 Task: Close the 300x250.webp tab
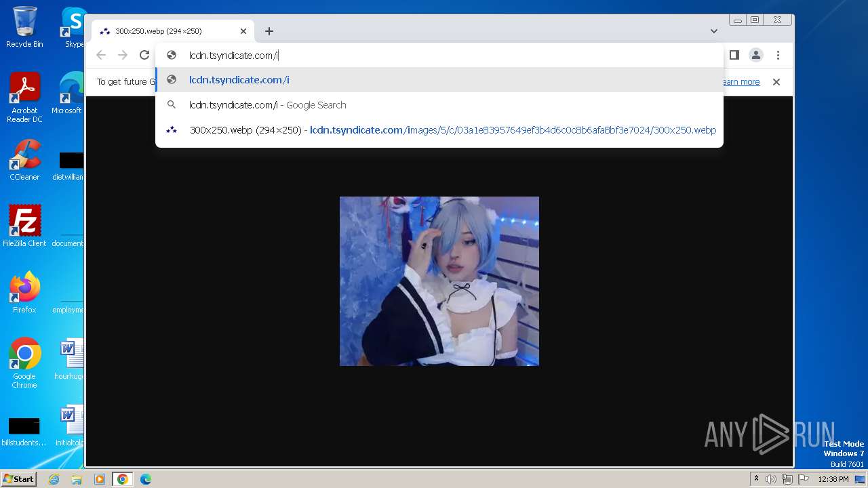[243, 31]
